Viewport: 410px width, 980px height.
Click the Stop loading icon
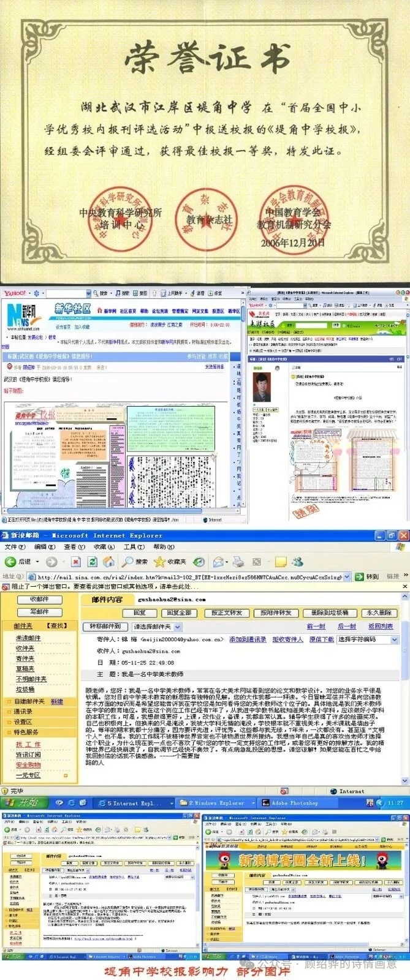pos(76,562)
